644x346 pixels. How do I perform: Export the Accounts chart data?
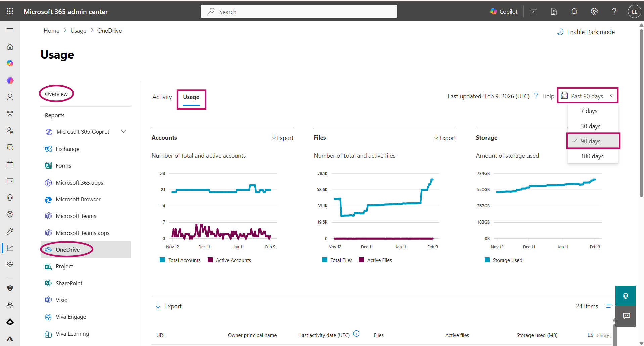pyautogui.click(x=283, y=138)
